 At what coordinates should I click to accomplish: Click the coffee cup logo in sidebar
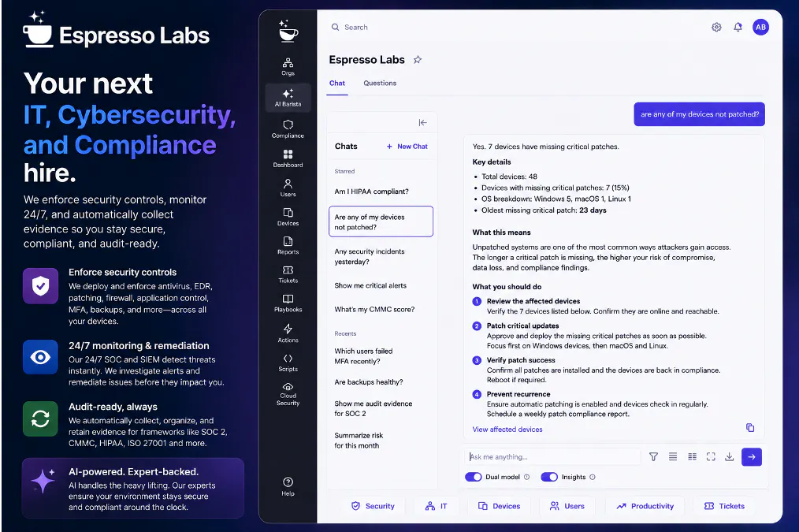(x=288, y=31)
